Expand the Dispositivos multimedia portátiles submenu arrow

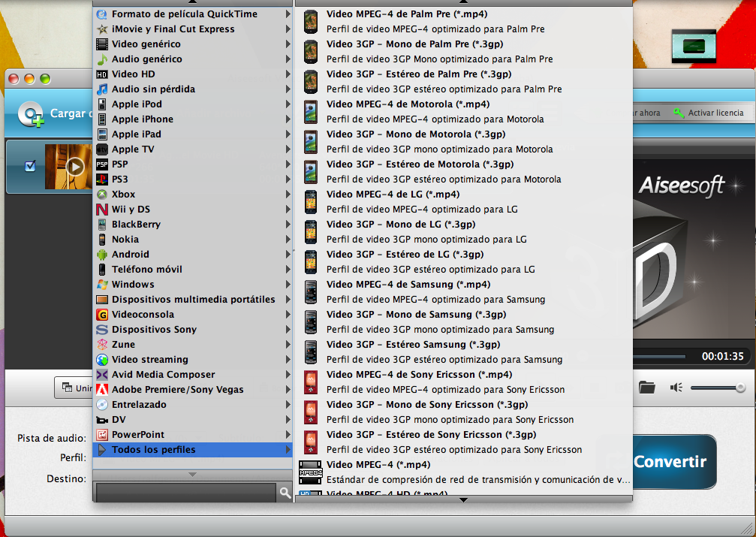coord(288,299)
